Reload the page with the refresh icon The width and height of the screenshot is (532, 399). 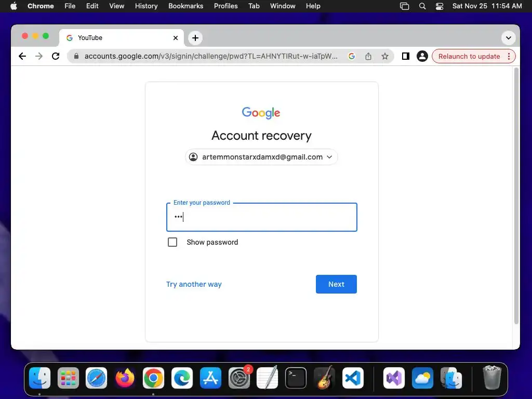[56, 56]
